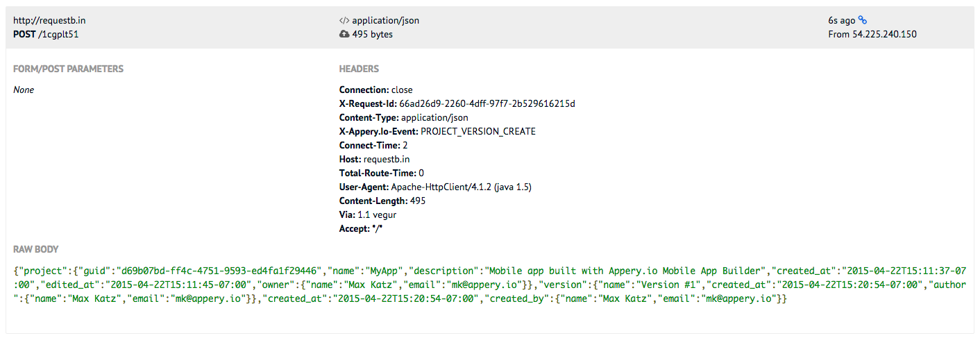
Task: Click the Via 1.1 vegur header line
Action: click(368, 215)
